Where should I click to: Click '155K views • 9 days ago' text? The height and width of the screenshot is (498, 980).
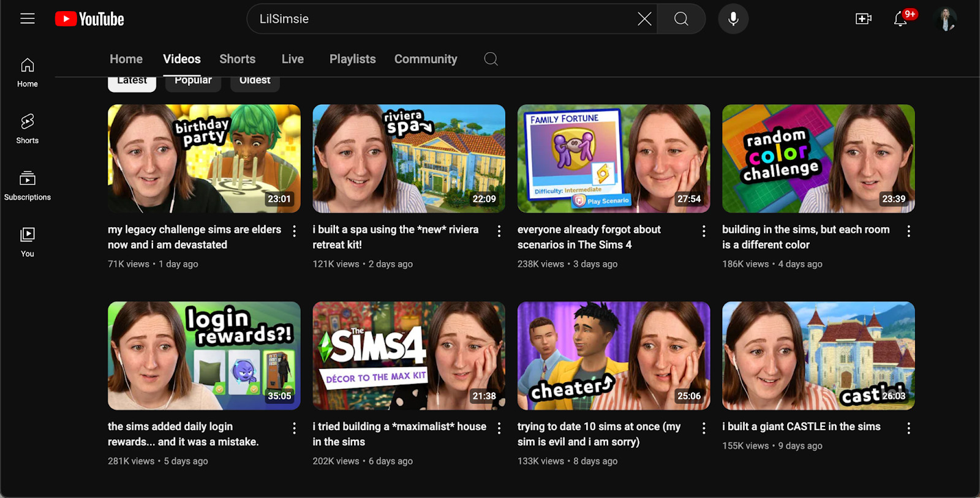772,446
